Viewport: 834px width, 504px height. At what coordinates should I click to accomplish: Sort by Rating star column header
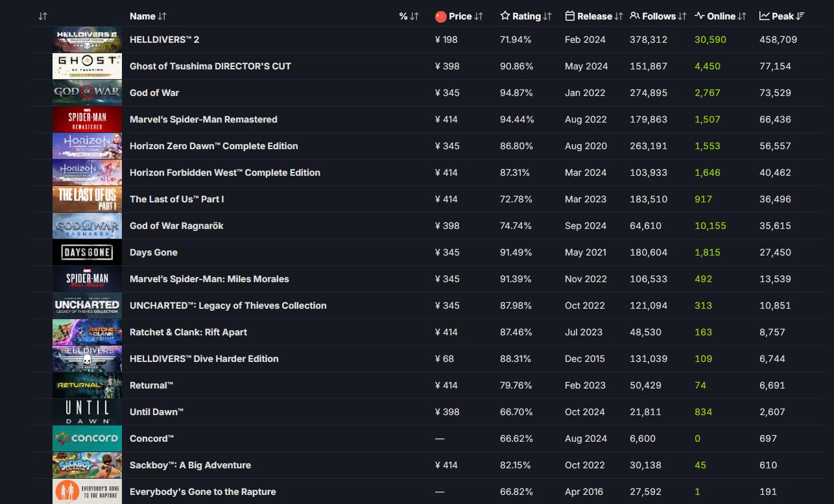coord(526,16)
